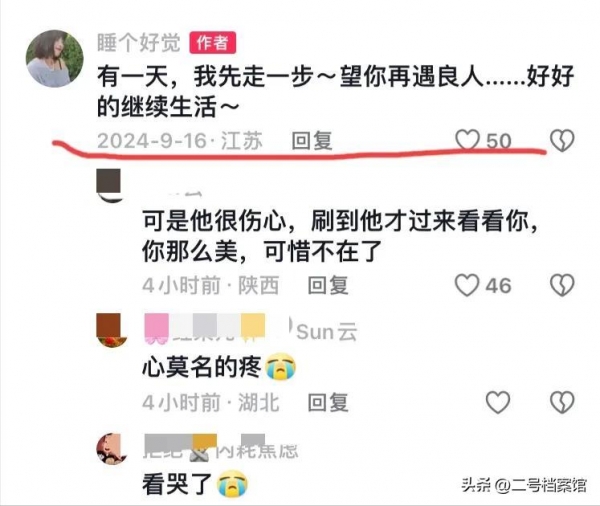
Task: Dislike the author's comment via broken heart
Action: tap(562, 140)
